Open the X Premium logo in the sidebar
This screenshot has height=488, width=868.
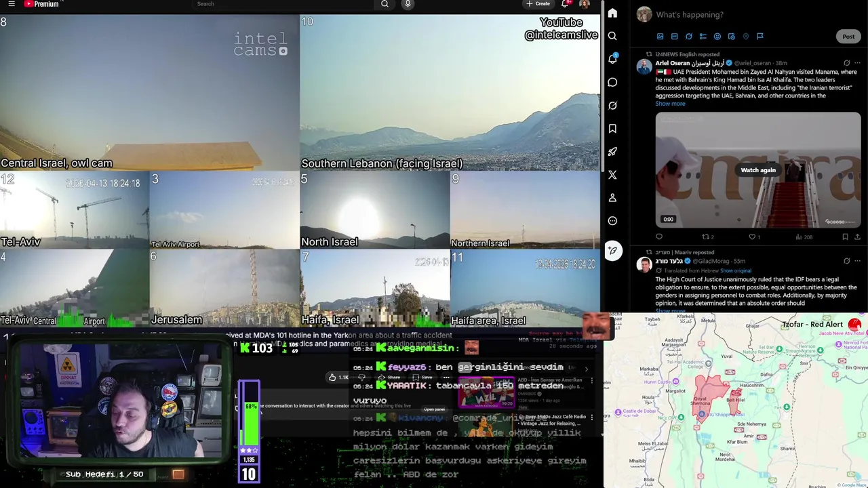612,174
